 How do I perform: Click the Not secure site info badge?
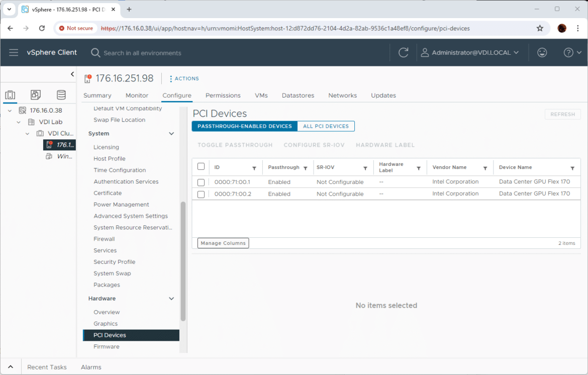76,28
